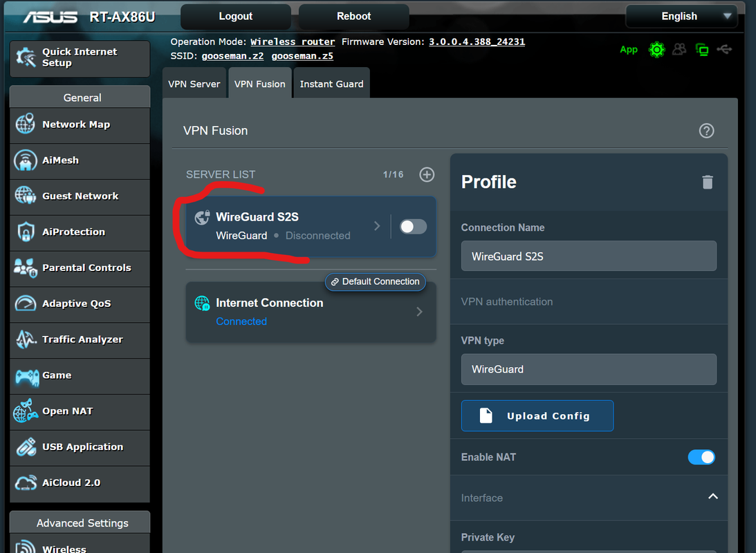This screenshot has width=756, height=553.
Task: Open the English language dropdown
Action: click(681, 17)
